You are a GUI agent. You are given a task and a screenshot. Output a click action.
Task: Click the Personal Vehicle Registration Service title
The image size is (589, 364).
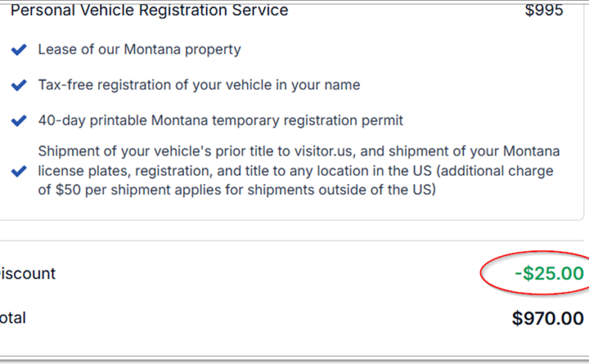pyautogui.click(x=149, y=10)
